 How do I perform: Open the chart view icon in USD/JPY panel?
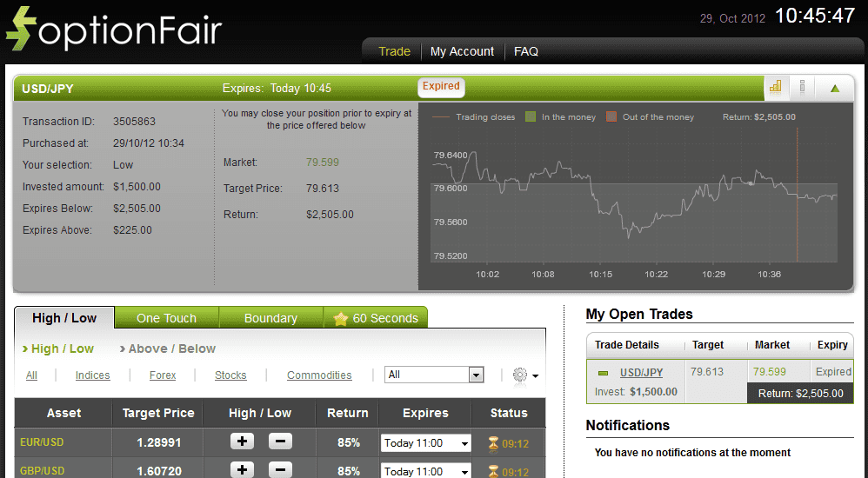776,88
